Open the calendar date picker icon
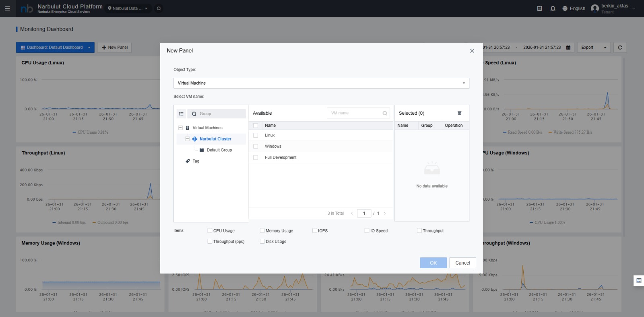Image resolution: width=644 pixels, height=317 pixels. pos(568,48)
